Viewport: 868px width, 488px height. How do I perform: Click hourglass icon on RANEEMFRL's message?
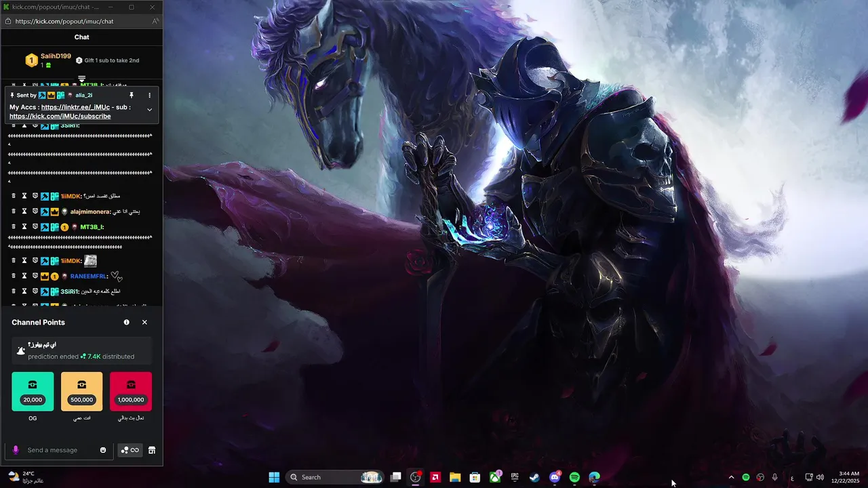(x=24, y=276)
